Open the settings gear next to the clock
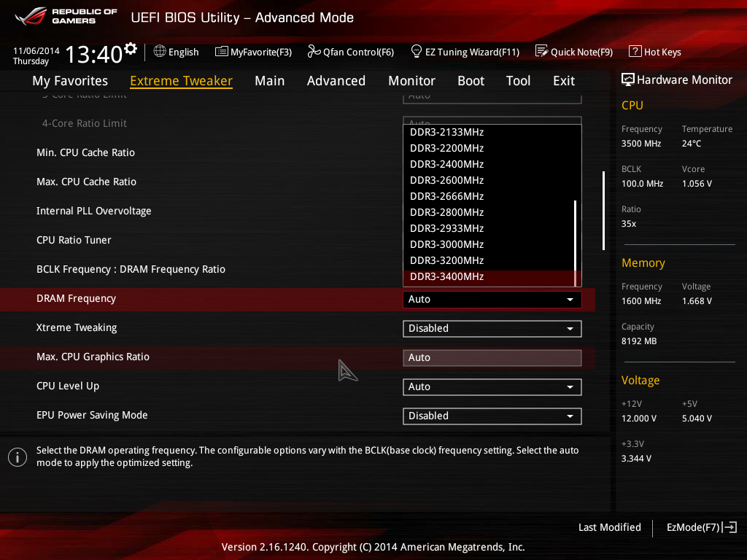 click(131, 49)
